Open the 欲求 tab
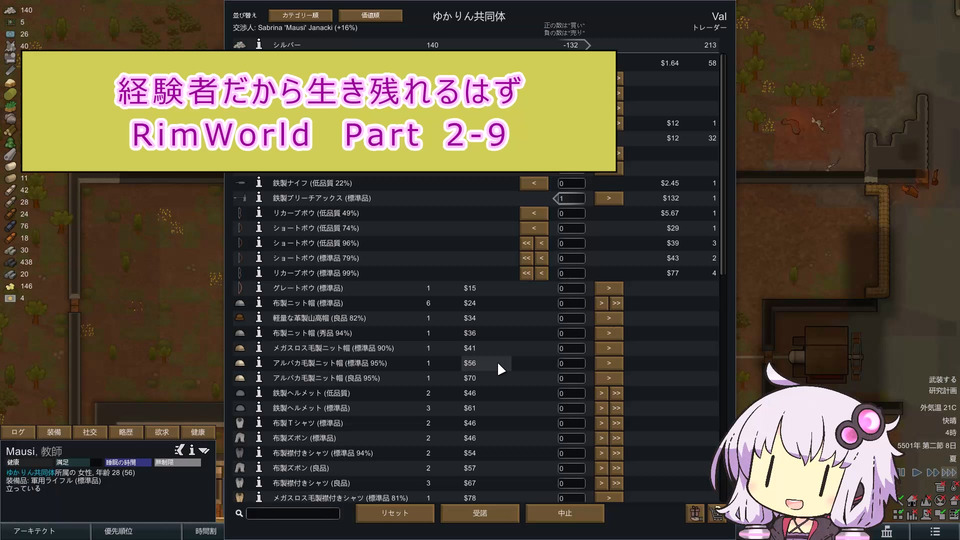 click(162, 432)
